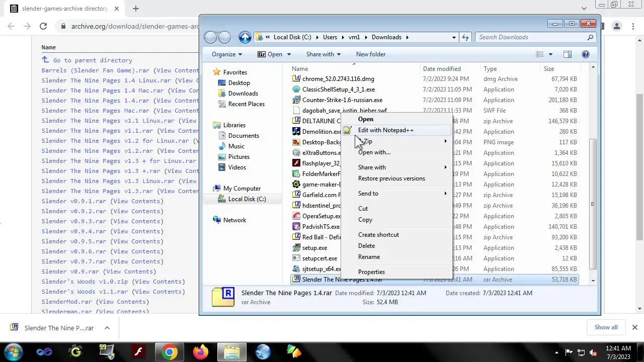Click the file list vertical scrollbar
The height and width of the screenshot is (362, 644).
click(x=593, y=204)
